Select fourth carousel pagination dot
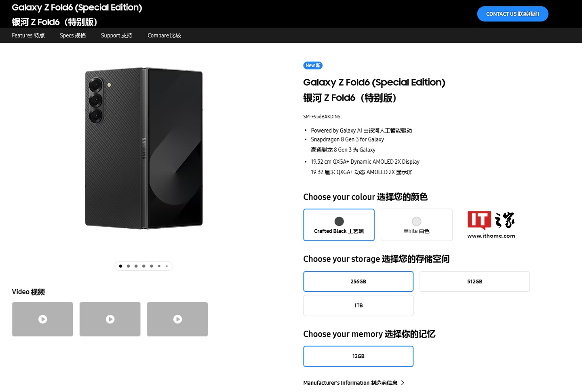 (x=143, y=266)
